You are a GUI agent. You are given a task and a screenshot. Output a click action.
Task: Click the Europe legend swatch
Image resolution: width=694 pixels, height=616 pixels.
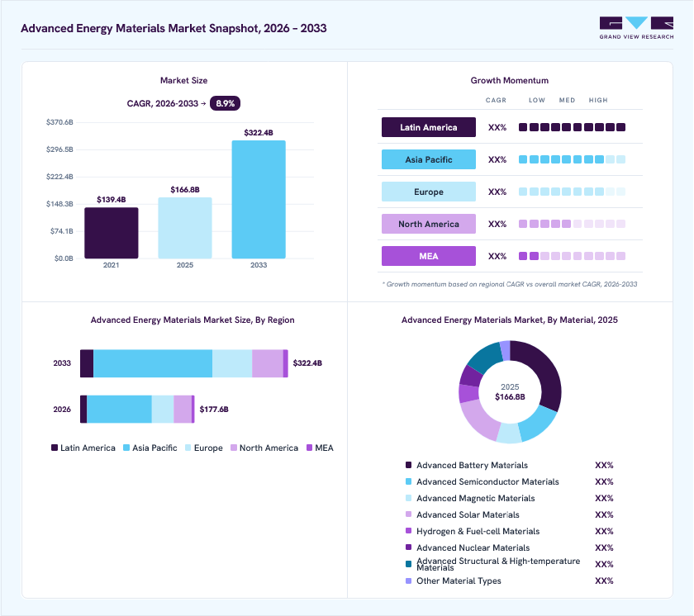[x=188, y=448]
